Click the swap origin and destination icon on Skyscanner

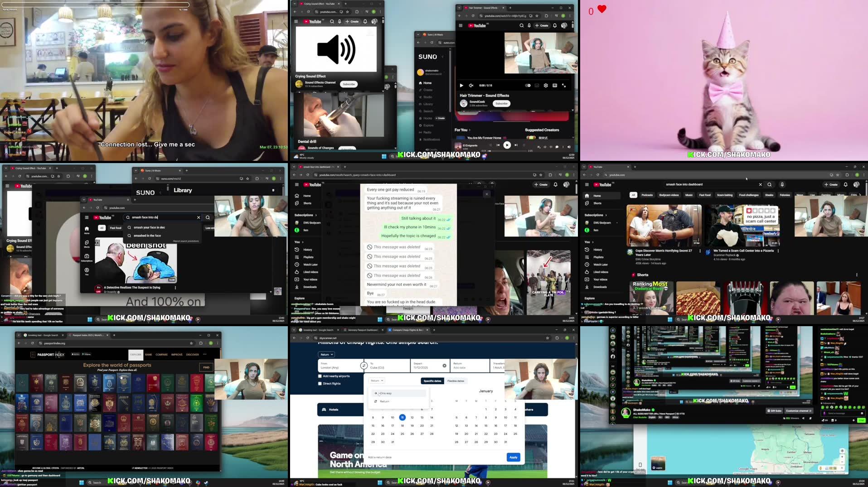pyautogui.click(x=364, y=366)
